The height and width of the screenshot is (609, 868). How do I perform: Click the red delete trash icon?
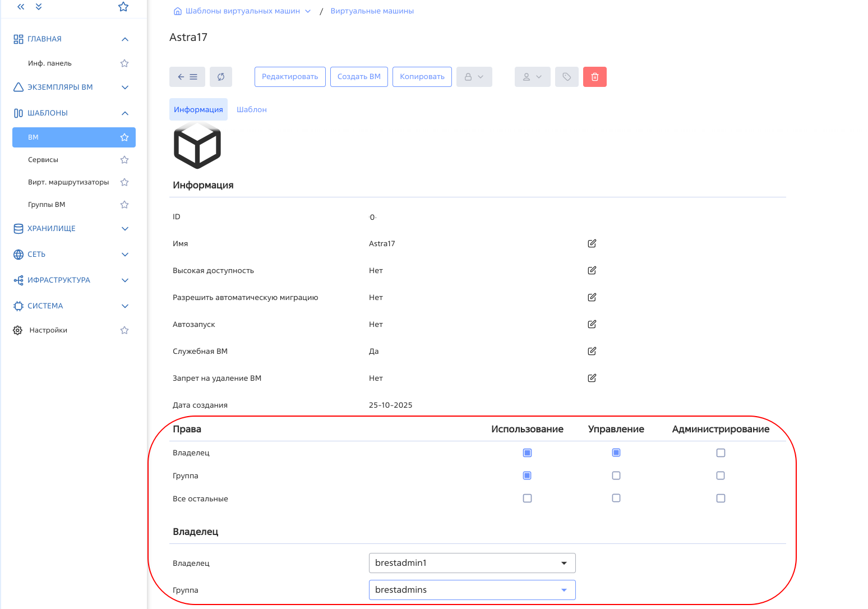[594, 77]
